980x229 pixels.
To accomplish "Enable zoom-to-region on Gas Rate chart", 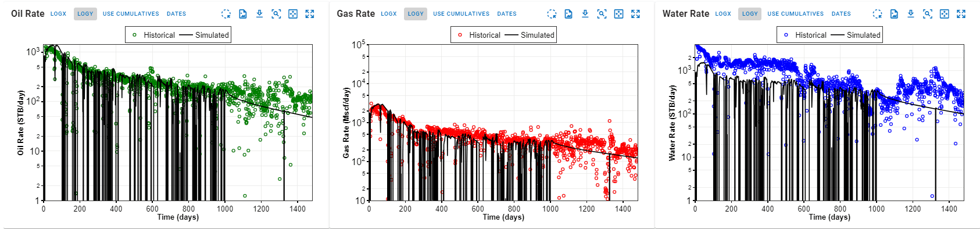I will click(602, 13).
